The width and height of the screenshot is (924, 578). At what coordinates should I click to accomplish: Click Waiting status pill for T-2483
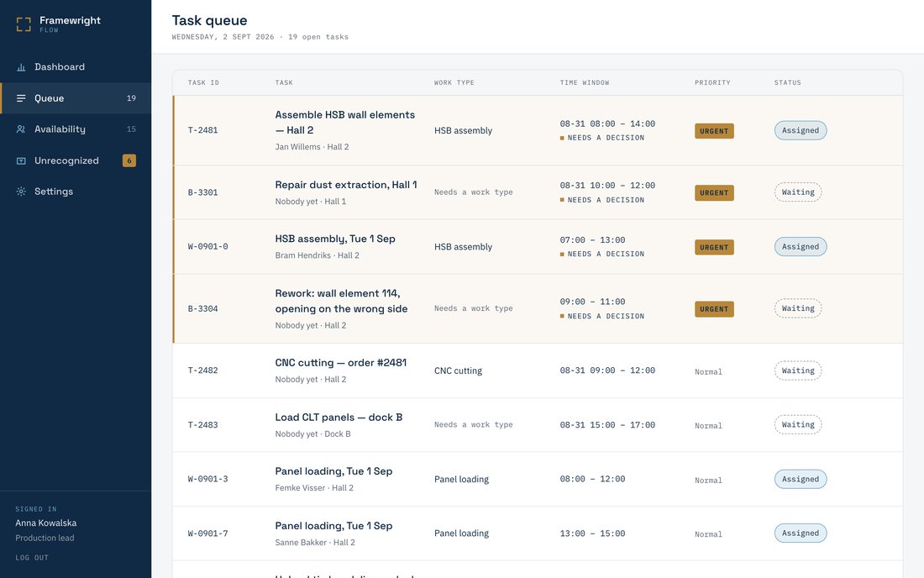pyautogui.click(x=798, y=424)
